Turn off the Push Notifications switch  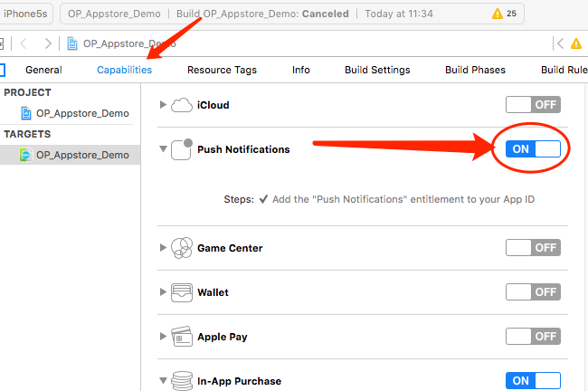(x=533, y=149)
